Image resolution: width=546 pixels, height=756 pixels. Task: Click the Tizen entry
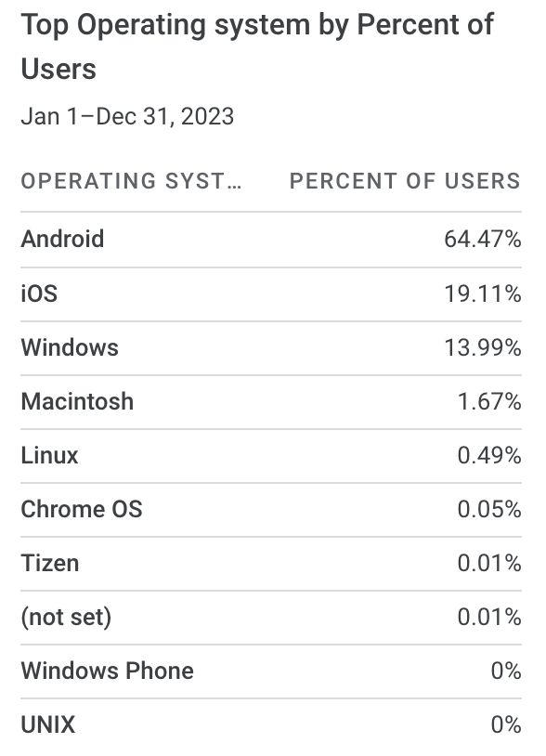49,564
